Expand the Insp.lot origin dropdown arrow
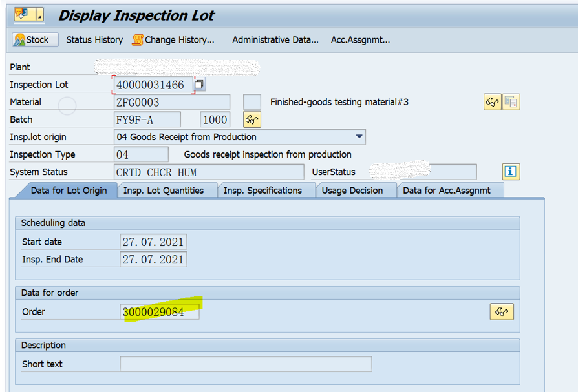Image resolution: width=578 pixels, height=392 pixels. coord(359,136)
